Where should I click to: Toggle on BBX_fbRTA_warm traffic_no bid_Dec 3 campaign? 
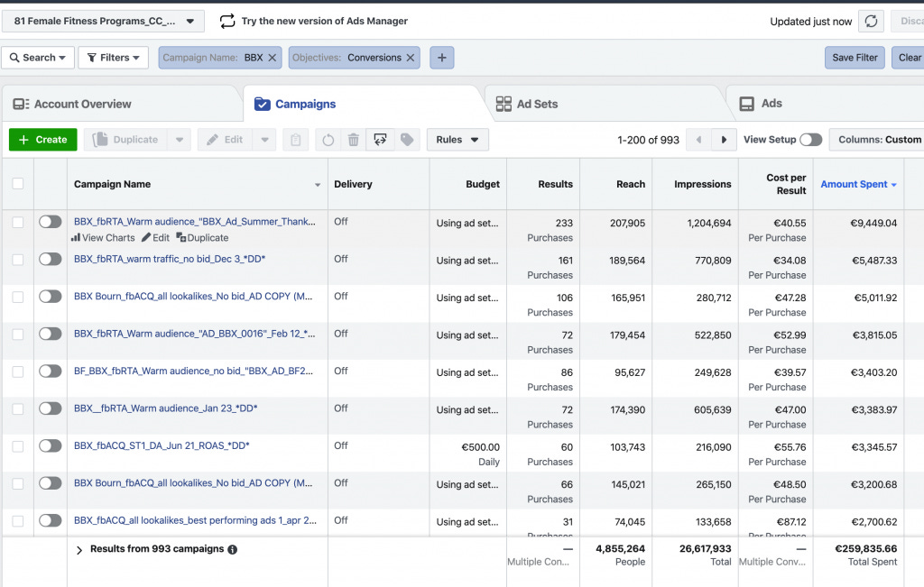point(51,259)
